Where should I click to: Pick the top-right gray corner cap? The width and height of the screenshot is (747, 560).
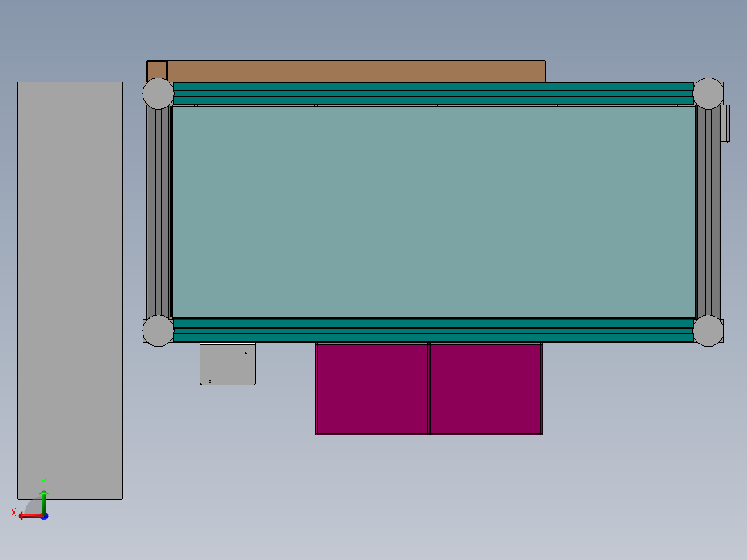click(708, 94)
